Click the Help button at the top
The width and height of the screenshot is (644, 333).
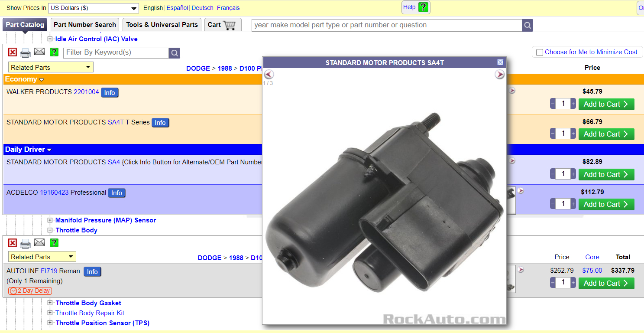[416, 7]
